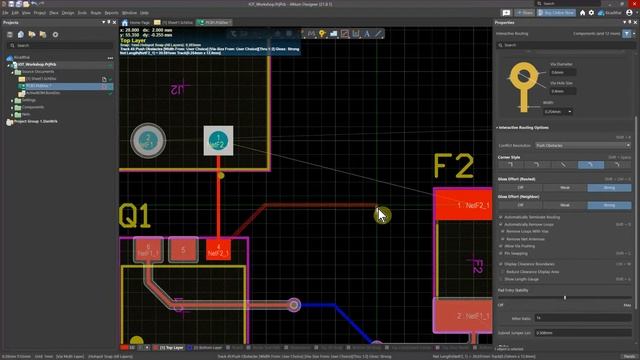This screenshot has width=640, height=360.
Task: Choose the diagonal line corner style icon
Action: point(564,165)
